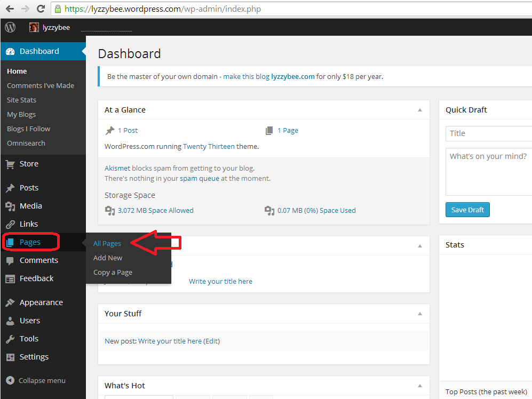Image resolution: width=532 pixels, height=399 pixels.
Task: Collapse the At a Glance widget
Action: click(420, 110)
